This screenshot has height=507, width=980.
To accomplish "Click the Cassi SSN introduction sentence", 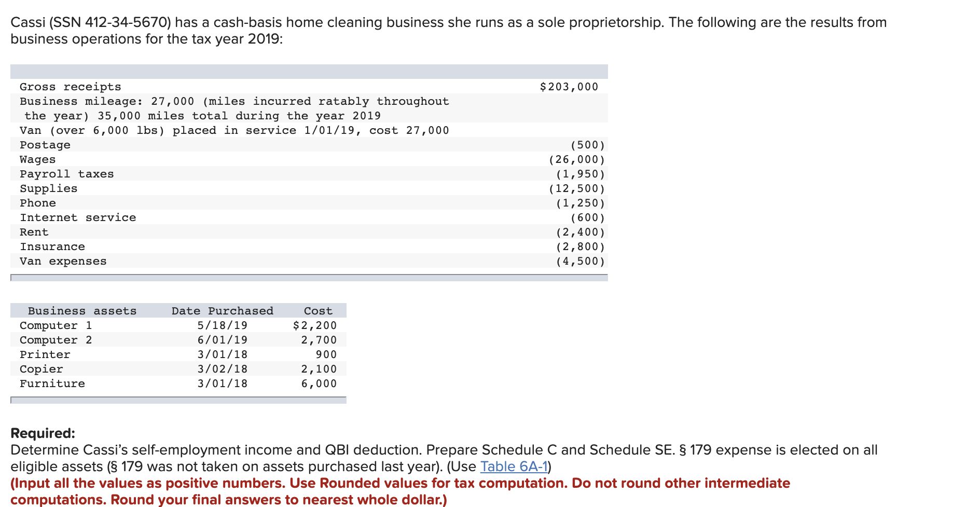I will click(449, 31).
